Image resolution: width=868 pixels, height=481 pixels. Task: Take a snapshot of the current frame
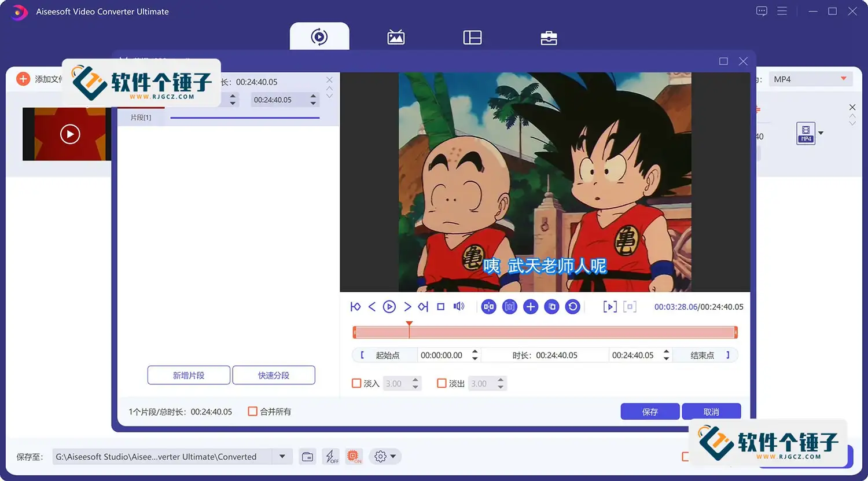pos(510,307)
